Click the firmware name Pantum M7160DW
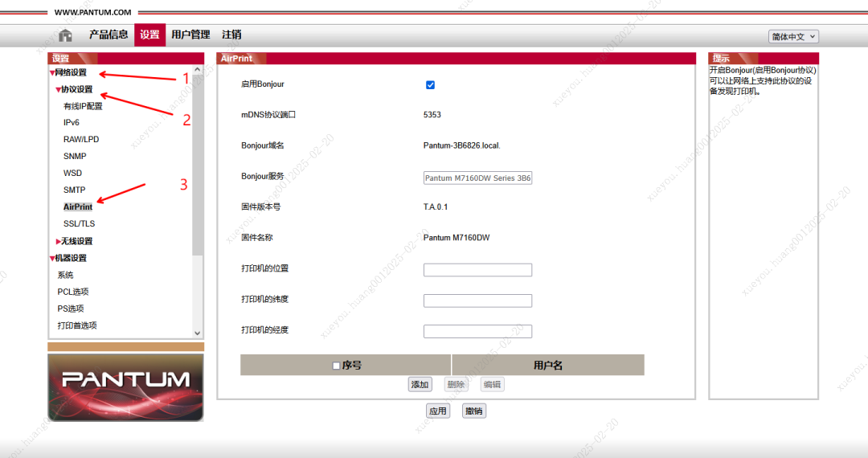Image resolution: width=868 pixels, height=458 pixels. [x=457, y=238]
